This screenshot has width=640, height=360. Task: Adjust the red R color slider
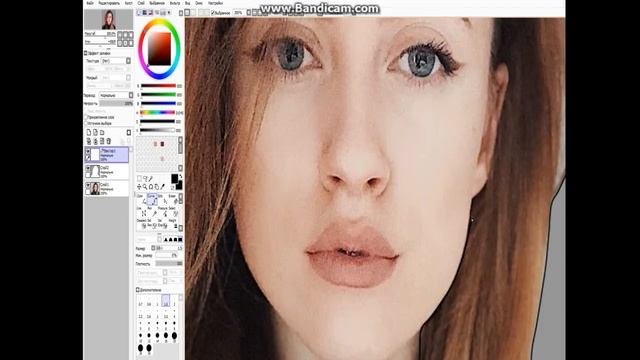pyautogui.click(x=158, y=86)
